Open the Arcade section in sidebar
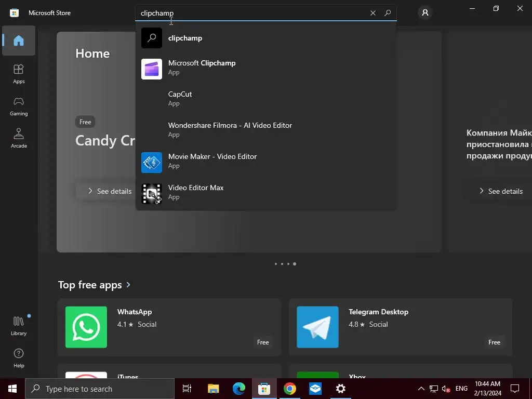 coord(19,138)
